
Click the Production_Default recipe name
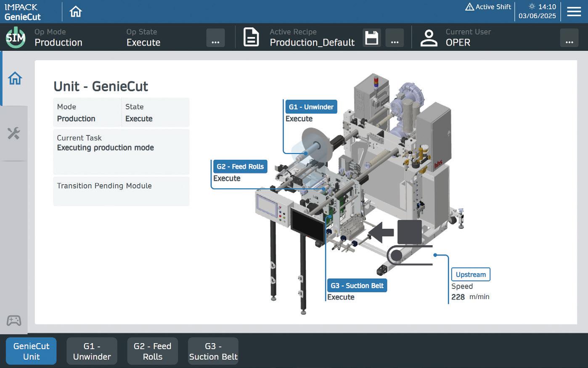[312, 42]
